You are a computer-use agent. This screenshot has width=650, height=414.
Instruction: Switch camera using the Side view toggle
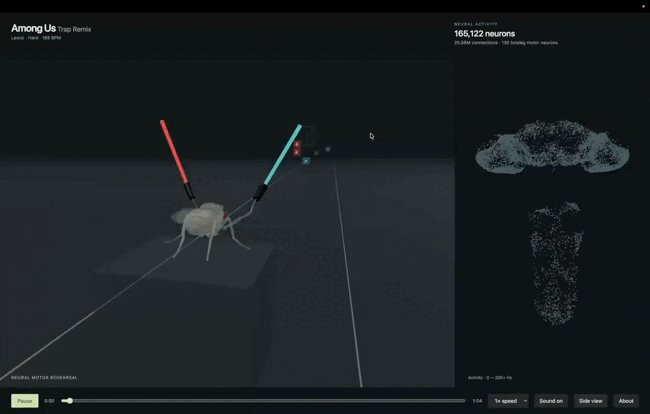pos(590,401)
